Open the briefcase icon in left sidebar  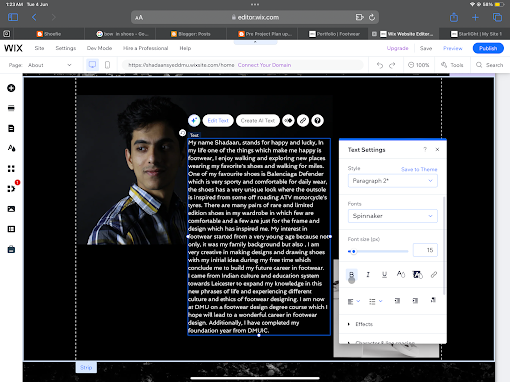[x=11, y=249]
